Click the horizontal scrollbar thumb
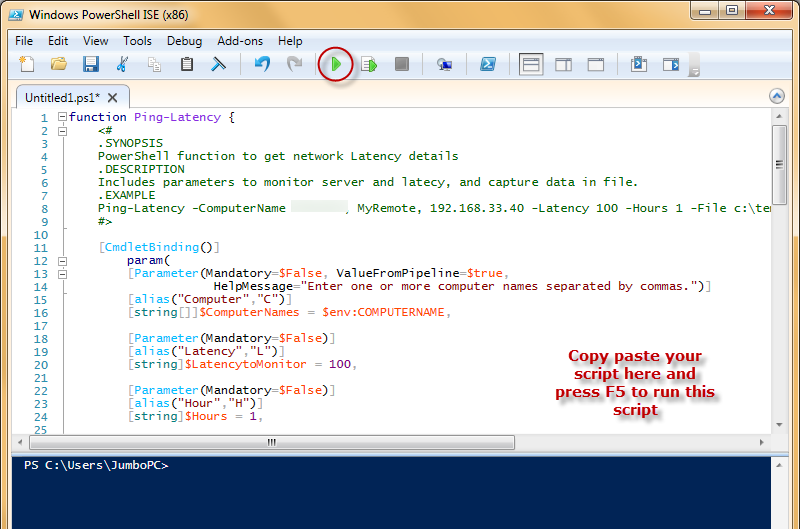The width and height of the screenshot is (800, 529). coord(272,442)
